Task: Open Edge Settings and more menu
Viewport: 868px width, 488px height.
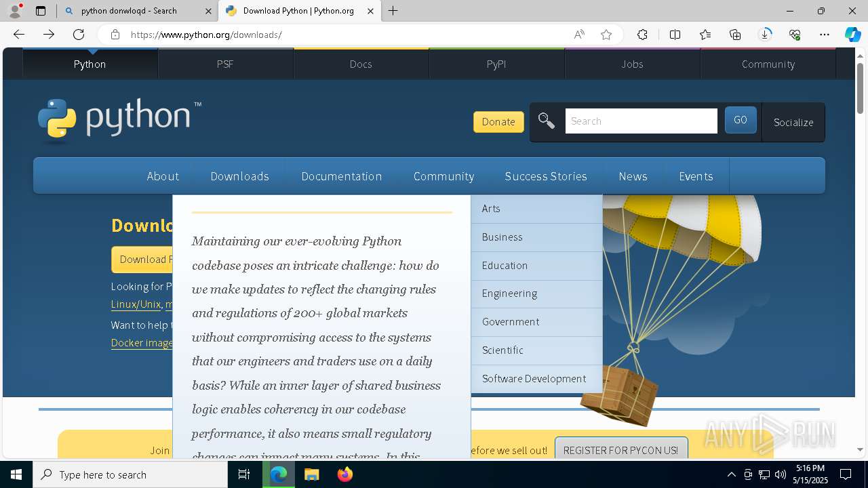Action: [x=825, y=35]
